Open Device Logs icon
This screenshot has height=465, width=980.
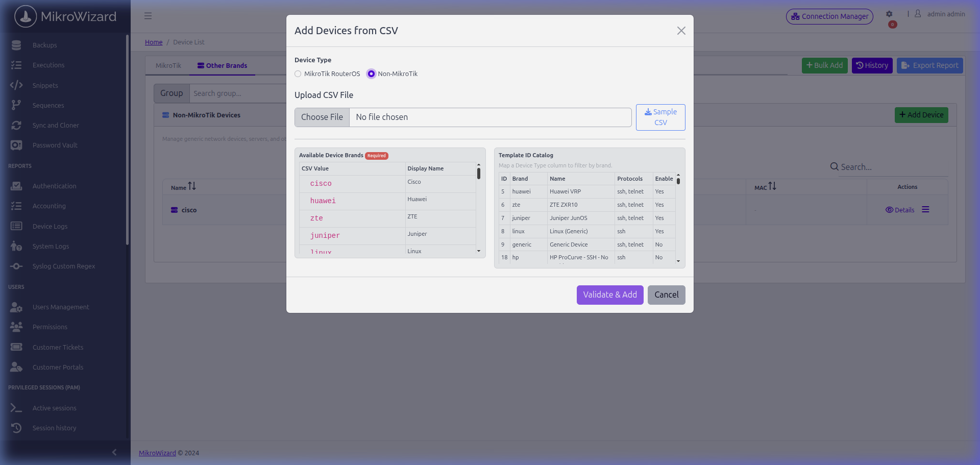(x=16, y=226)
